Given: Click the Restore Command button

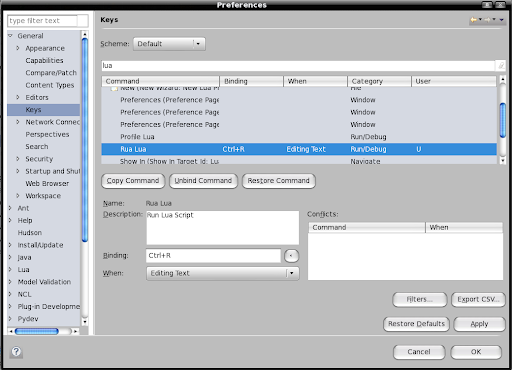Looking at the screenshot, I should (x=279, y=181).
